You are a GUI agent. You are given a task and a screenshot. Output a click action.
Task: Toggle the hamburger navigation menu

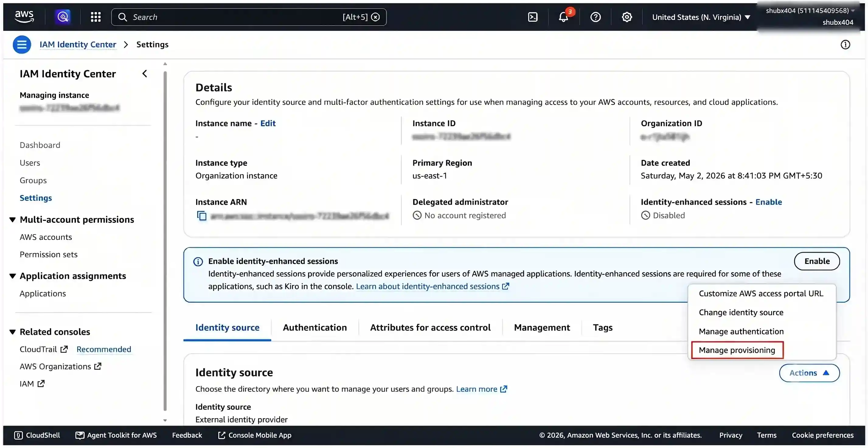(22, 44)
